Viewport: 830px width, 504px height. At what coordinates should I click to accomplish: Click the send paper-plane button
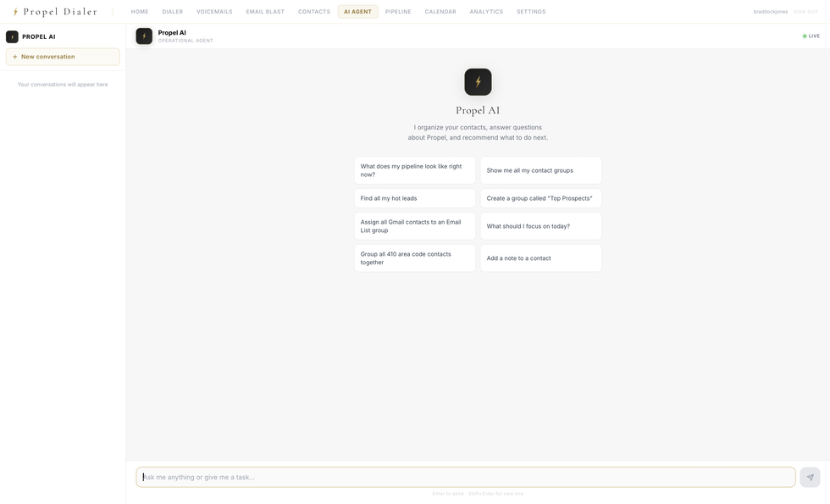810,477
